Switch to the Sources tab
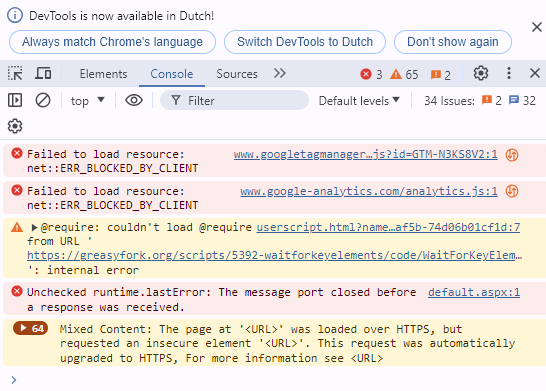This screenshot has height=391, width=546. [237, 74]
